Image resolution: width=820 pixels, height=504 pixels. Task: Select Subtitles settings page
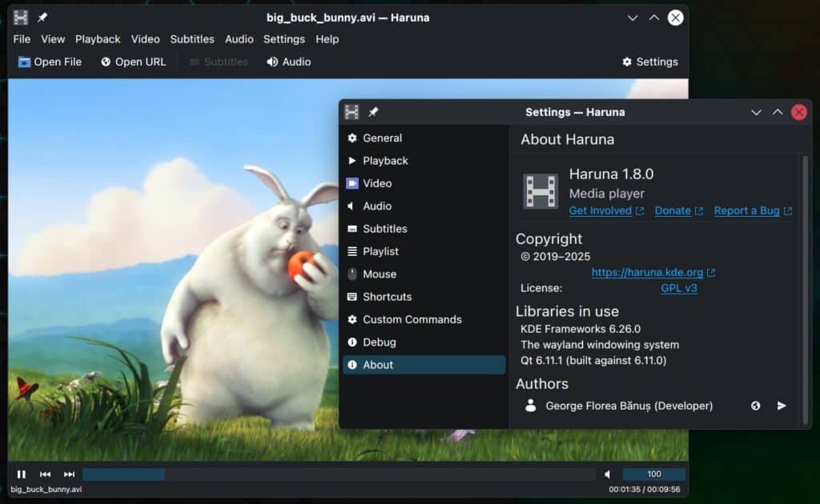click(424, 229)
